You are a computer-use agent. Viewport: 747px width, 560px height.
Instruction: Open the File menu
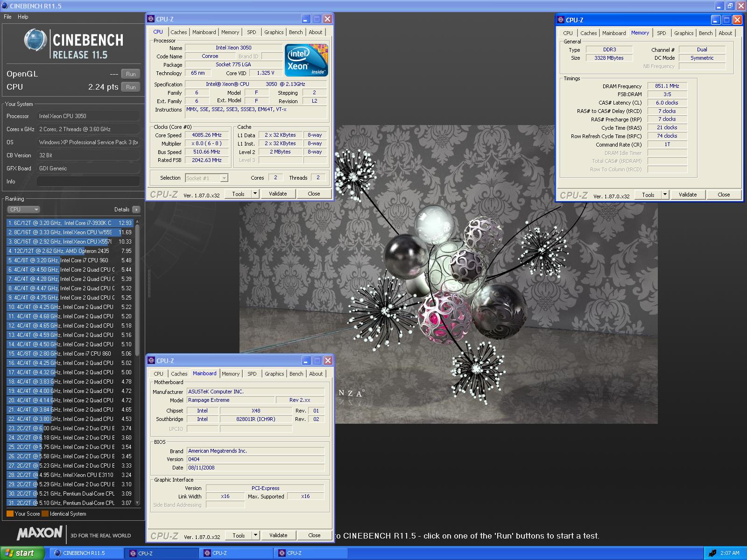point(7,17)
